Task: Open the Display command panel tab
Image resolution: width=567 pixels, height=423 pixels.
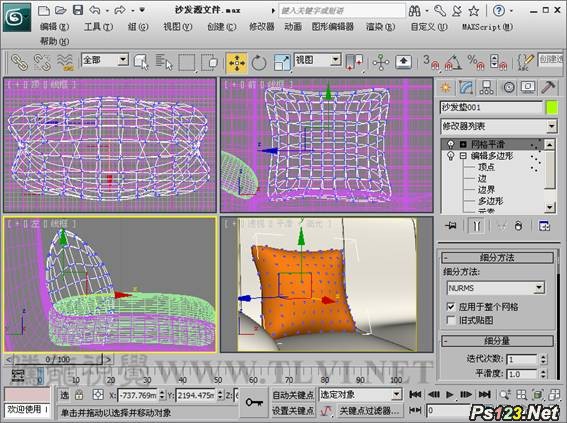Action: pos(528,87)
